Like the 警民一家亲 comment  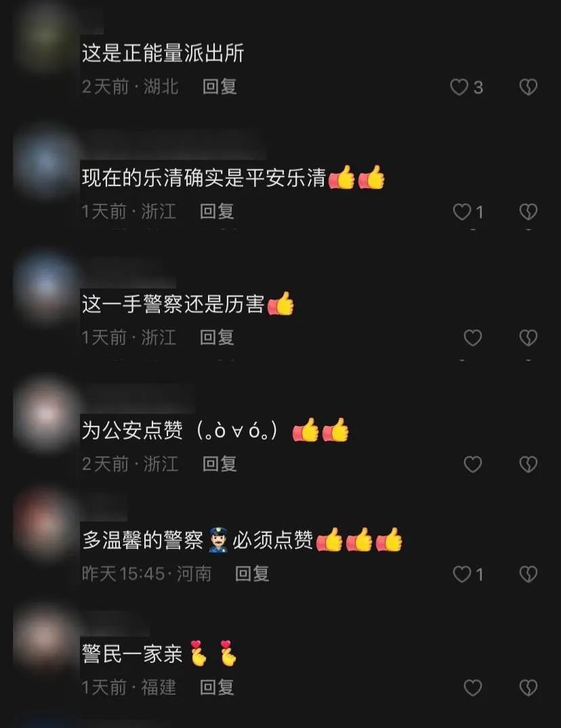point(473,687)
